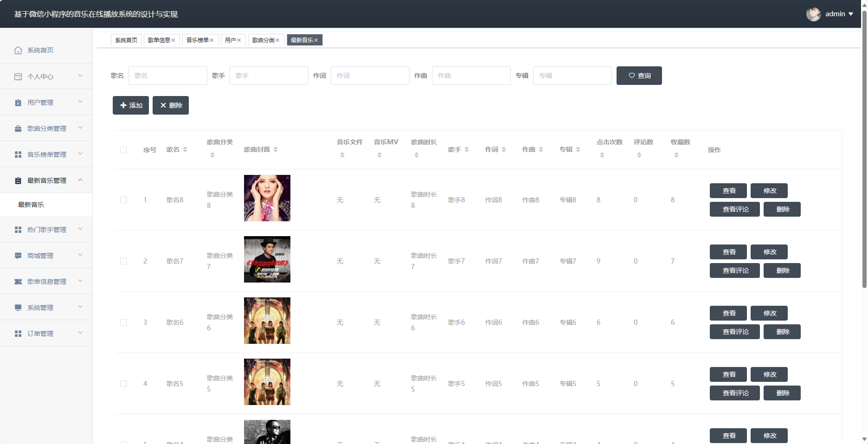Focus the 作曲 search input
868x444 pixels.
point(471,76)
